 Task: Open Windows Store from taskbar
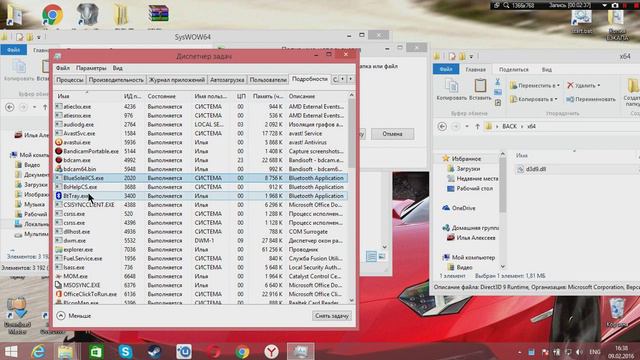(x=96, y=351)
